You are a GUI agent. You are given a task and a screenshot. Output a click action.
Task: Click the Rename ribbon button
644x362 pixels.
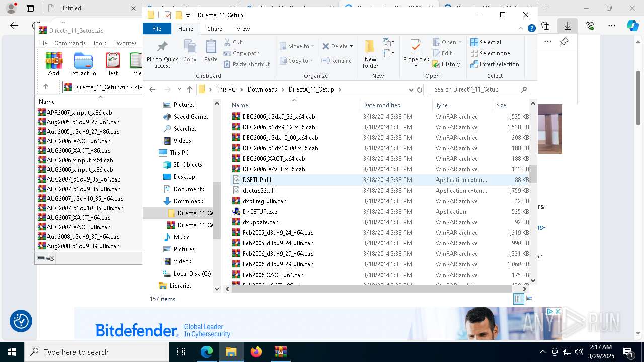[337, 61]
